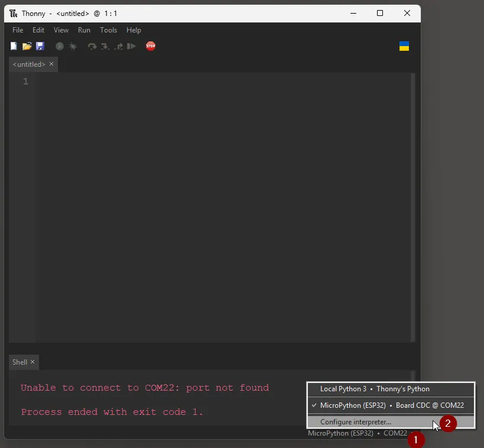Open a file using the folder icon

(27, 46)
